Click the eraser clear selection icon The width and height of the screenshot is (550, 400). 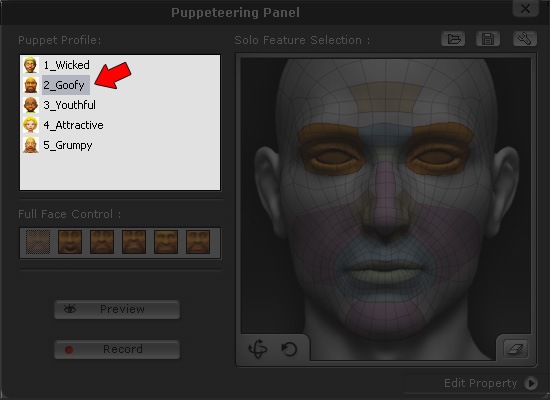tap(516, 349)
